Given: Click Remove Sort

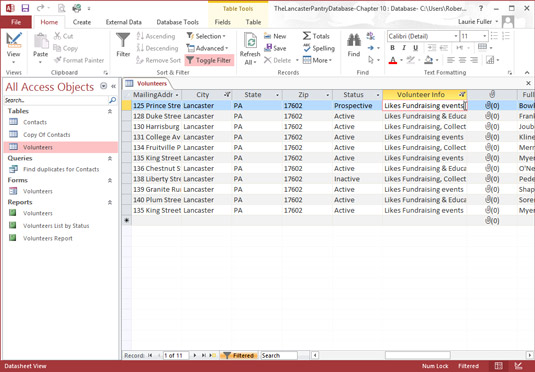Looking at the screenshot, I should [158, 60].
